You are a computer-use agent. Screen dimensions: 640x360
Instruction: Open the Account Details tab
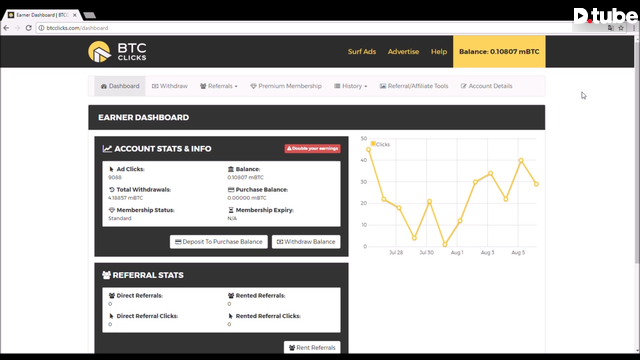486,86
